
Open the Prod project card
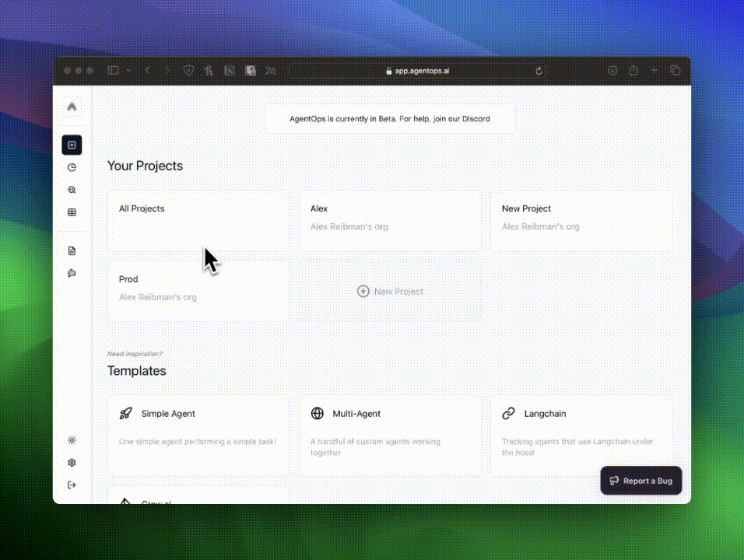click(x=198, y=291)
